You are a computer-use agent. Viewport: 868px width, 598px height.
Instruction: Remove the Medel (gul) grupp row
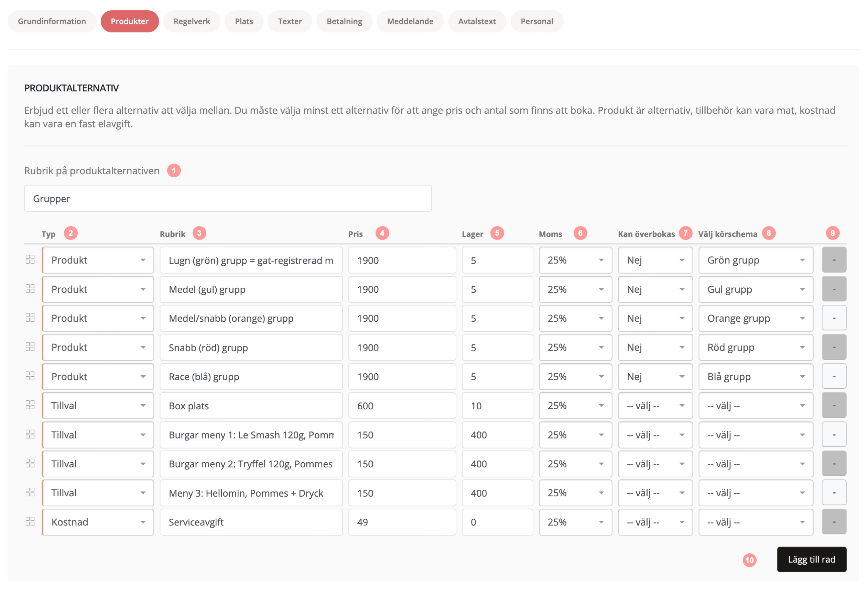click(834, 289)
